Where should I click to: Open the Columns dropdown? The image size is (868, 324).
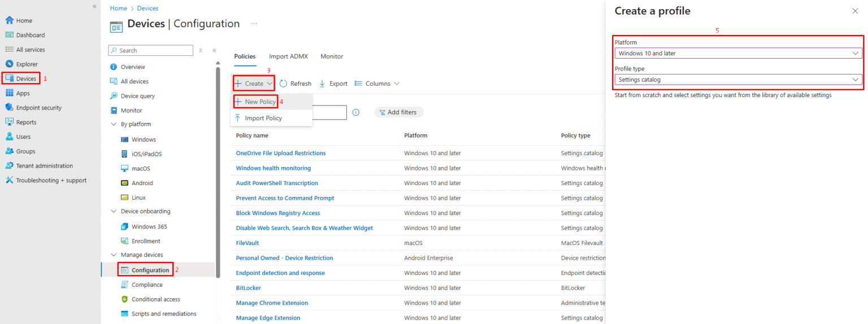pyautogui.click(x=377, y=84)
